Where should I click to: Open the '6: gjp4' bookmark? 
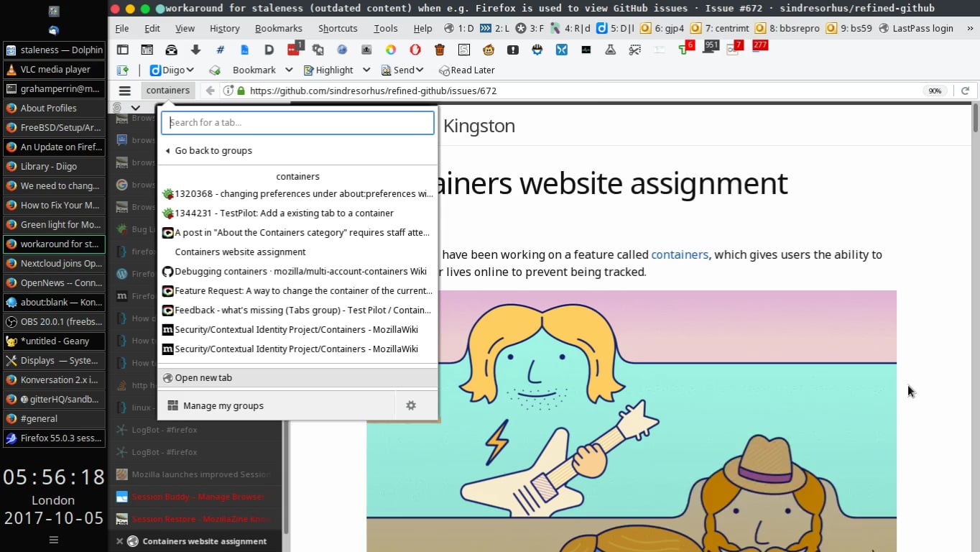pyautogui.click(x=662, y=28)
